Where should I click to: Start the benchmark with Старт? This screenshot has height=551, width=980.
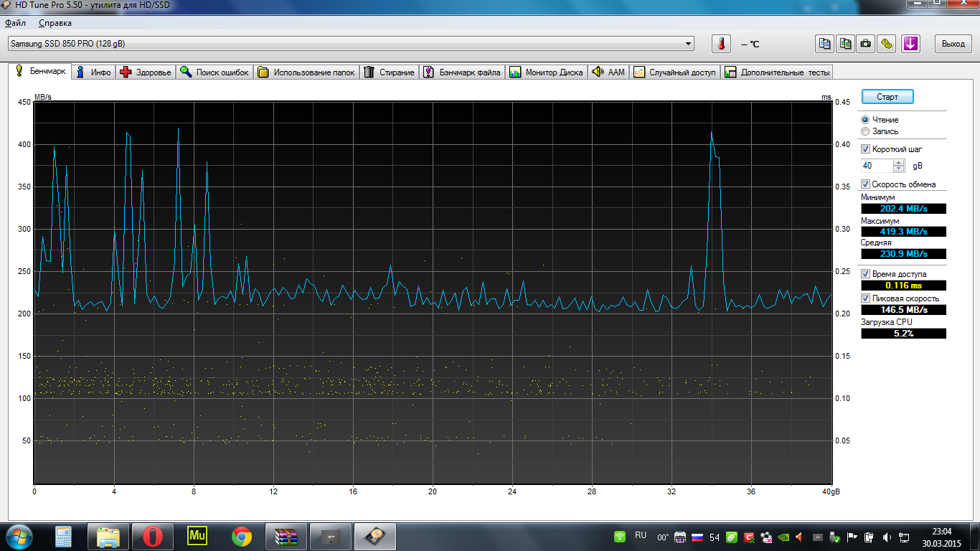tap(887, 97)
